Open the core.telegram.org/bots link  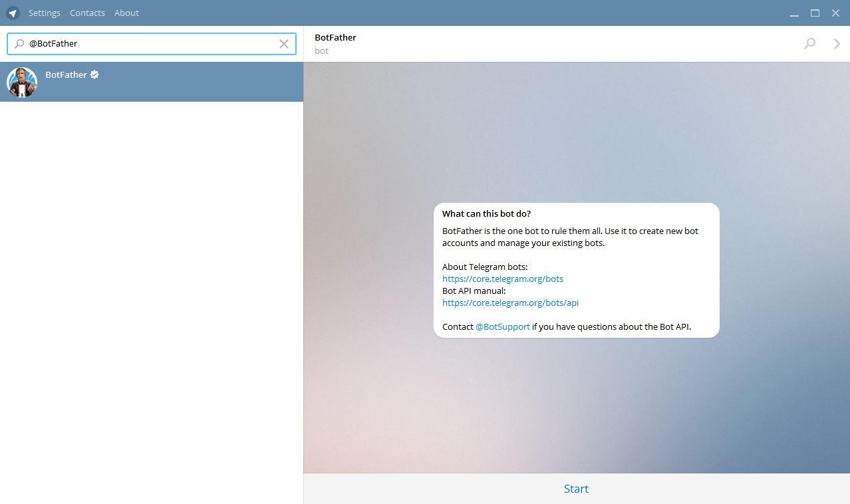502,279
